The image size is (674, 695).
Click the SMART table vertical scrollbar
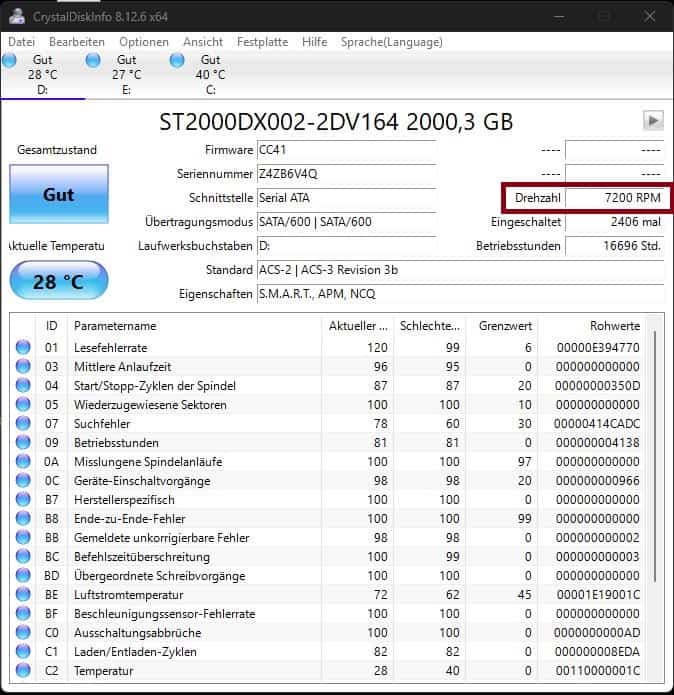click(x=655, y=457)
